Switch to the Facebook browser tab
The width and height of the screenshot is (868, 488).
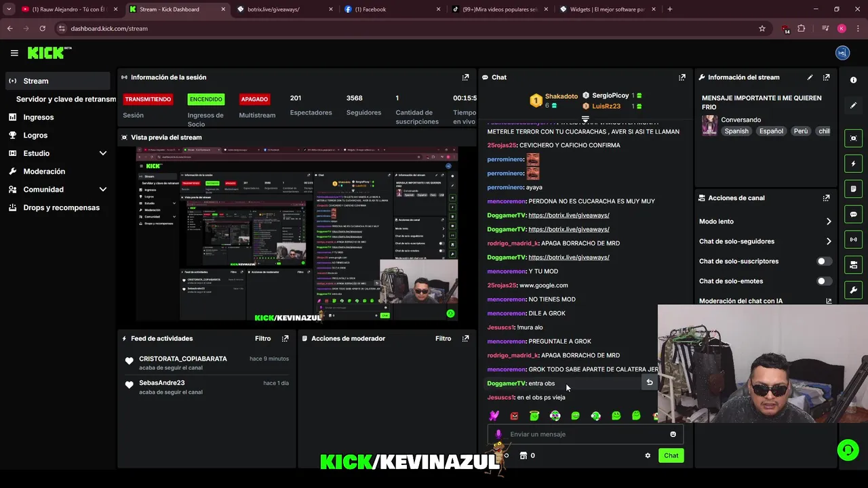(392, 9)
